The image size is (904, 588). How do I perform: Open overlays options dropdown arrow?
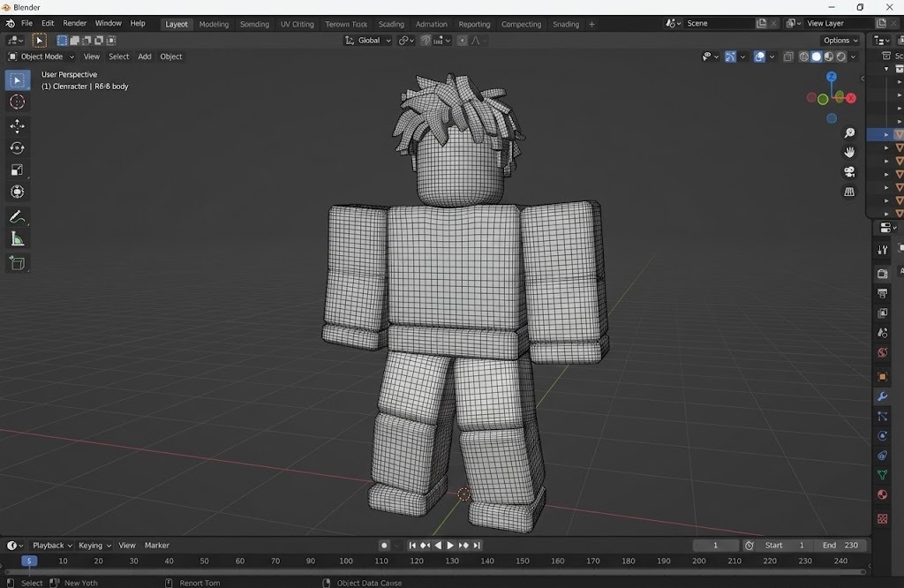click(772, 57)
